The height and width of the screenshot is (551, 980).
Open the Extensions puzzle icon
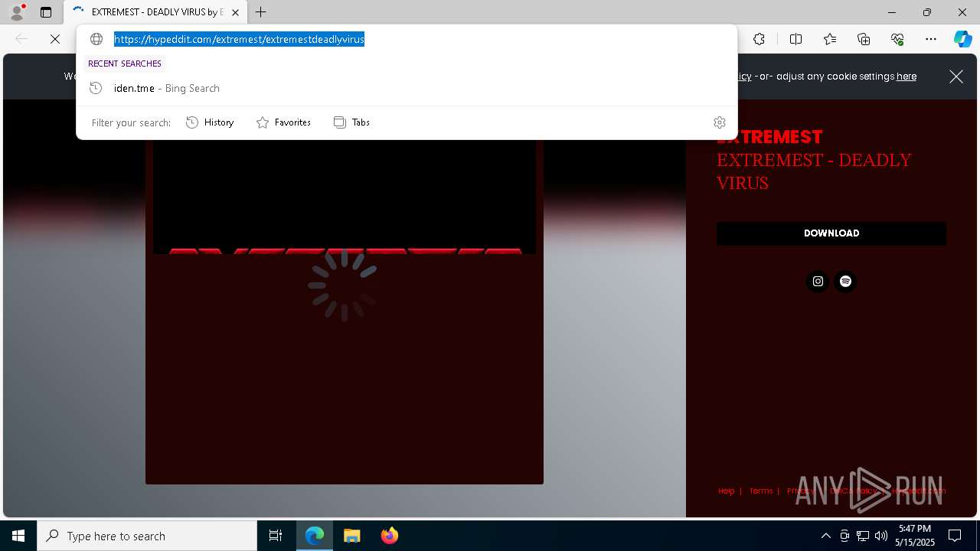759,39
